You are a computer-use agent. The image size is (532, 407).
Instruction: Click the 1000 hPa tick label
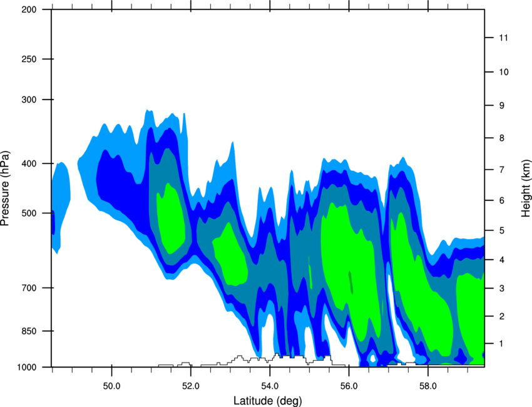26,368
